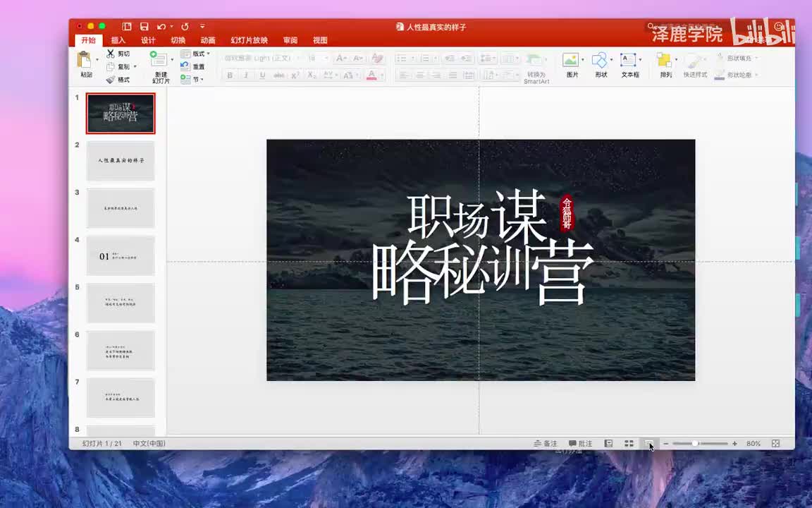This screenshot has height=508, width=812.
Task: Open the Copy (复制) dropdown arrow
Action: (135, 66)
